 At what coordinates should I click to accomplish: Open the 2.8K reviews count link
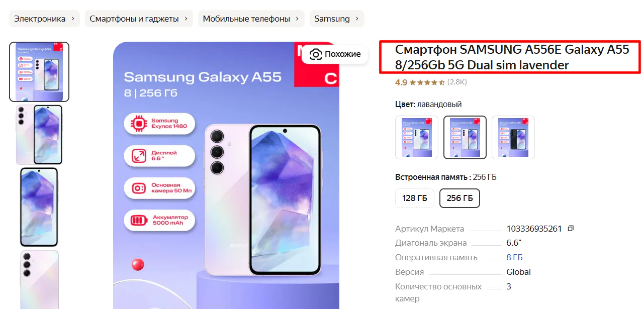coord(457,82)
